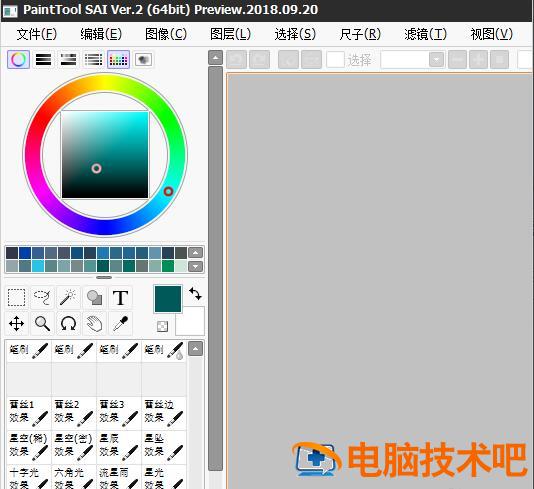
Task: Select the 星空(粉) 效果 brush
Action: pyautogui.click(x=29, y=447)
